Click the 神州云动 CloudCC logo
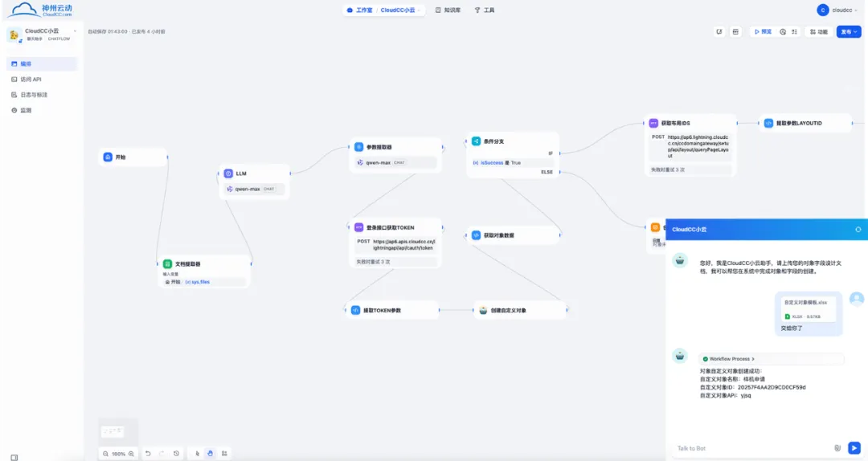This screenshot has width=868, height=461. (40, 10)
